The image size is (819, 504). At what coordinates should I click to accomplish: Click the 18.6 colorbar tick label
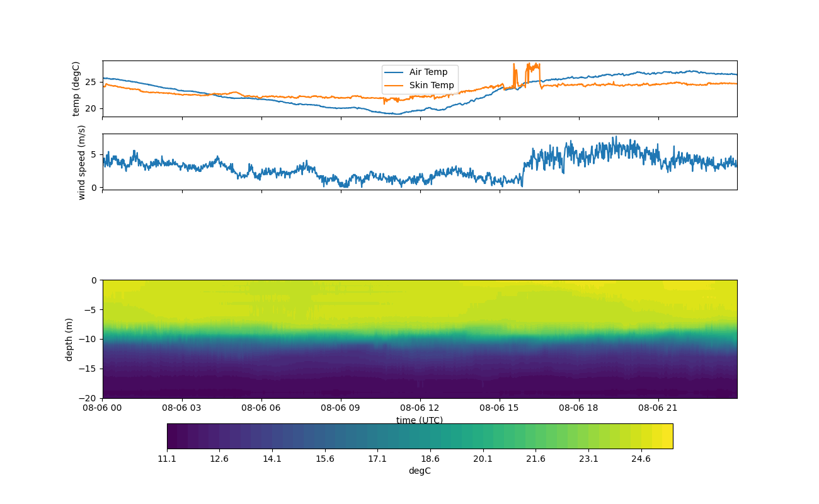430,459
